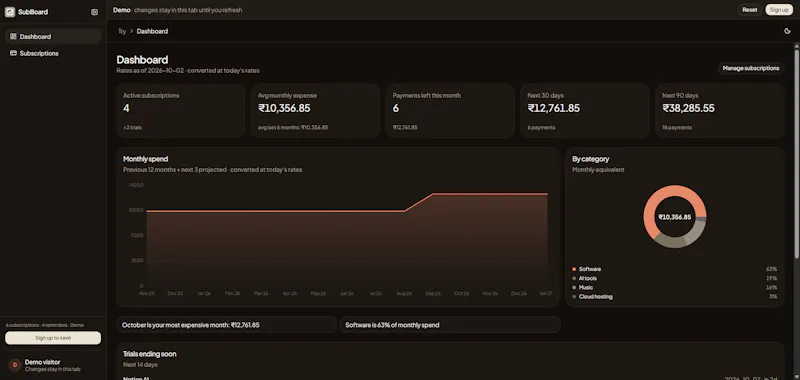
Task: Click the Nov 25 label on chart axis
Action: (x=146, y=293)
